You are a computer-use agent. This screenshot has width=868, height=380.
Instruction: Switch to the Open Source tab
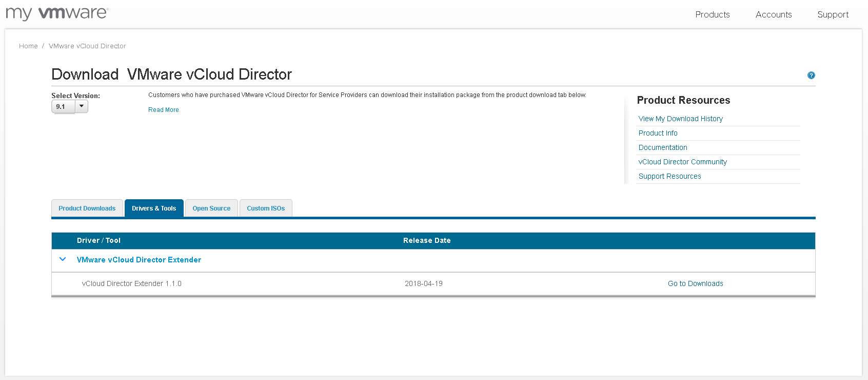point(211,208)
